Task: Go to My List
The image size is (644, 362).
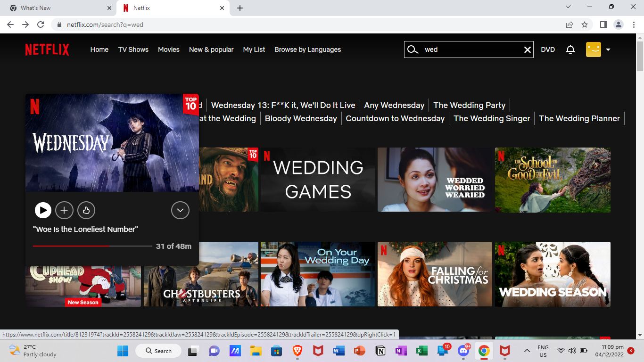Action: pos(254,49)
